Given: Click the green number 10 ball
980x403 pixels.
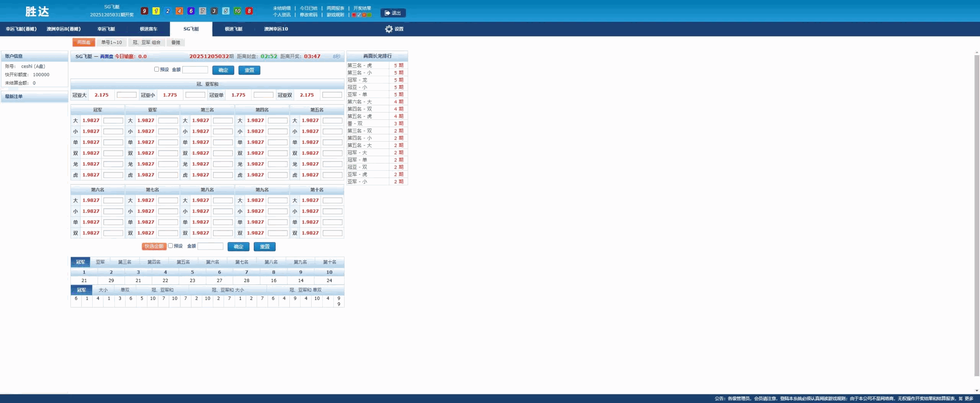Looking at the screenshot, I should point(237,11).
